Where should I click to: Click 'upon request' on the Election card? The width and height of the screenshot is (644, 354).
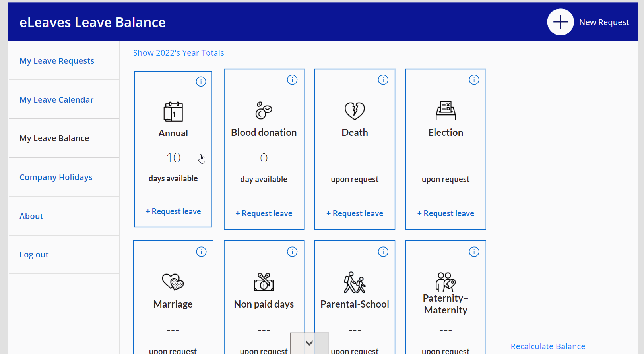(x=446, y=179)
